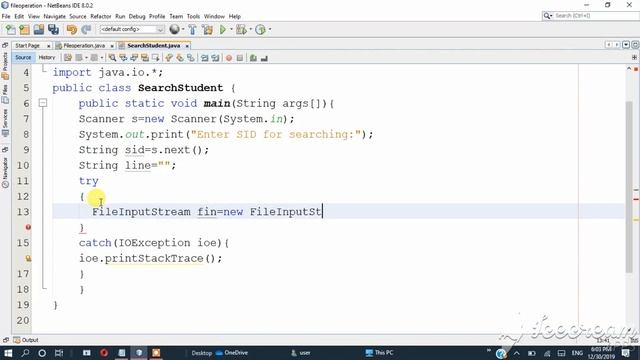
Task: Open the Files side panel
Action: (5, 94)
